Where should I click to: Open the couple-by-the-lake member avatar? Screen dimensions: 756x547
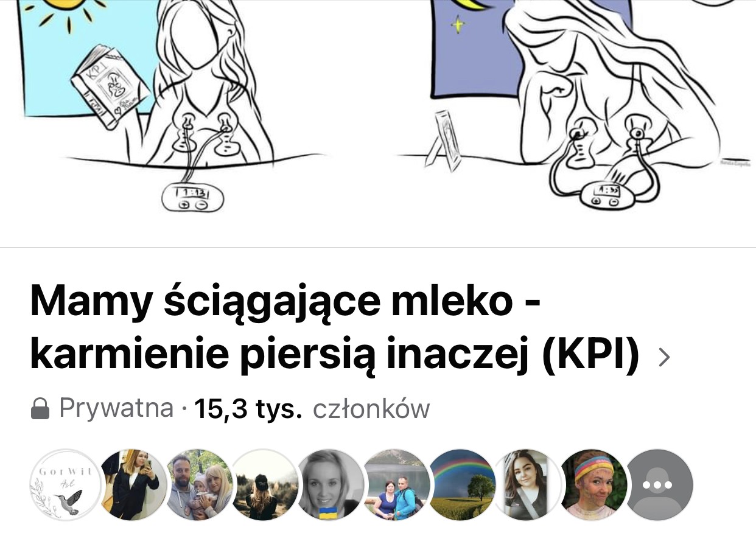pos(397,485)
